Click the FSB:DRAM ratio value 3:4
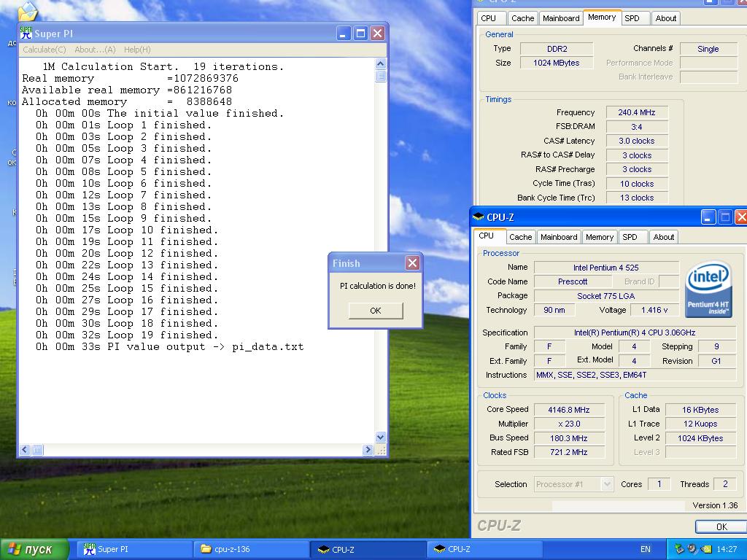Viewport: 747px width, 560px height. point(637,127)
